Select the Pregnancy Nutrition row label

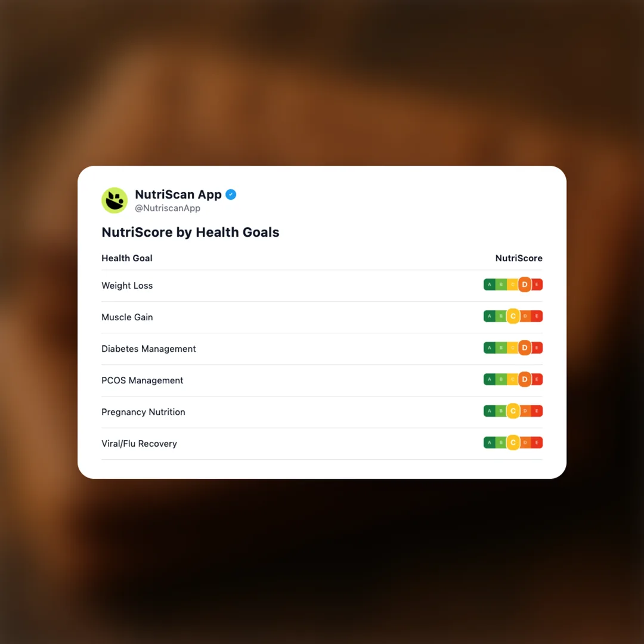pyautogui.click(x=143, y=412)
